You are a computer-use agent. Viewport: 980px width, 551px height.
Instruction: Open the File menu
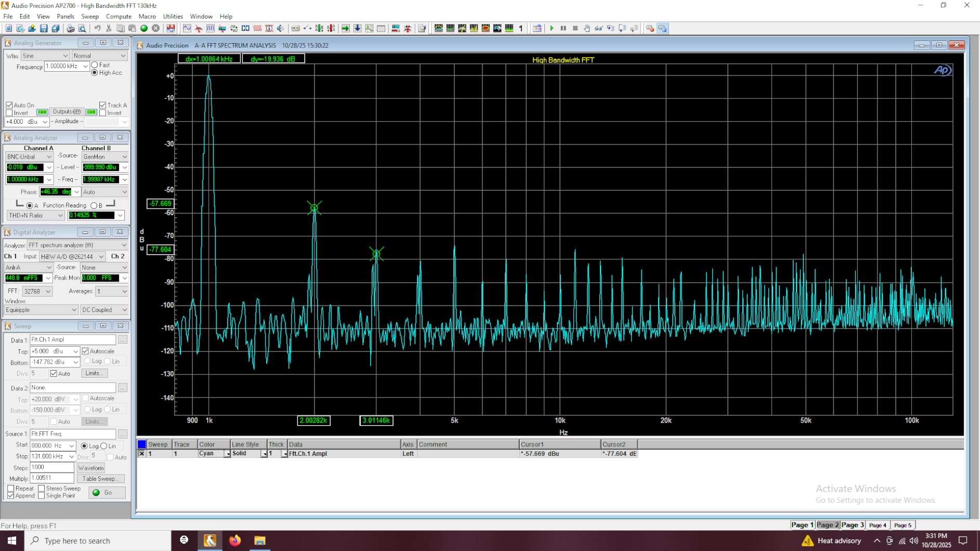point(8,17)
